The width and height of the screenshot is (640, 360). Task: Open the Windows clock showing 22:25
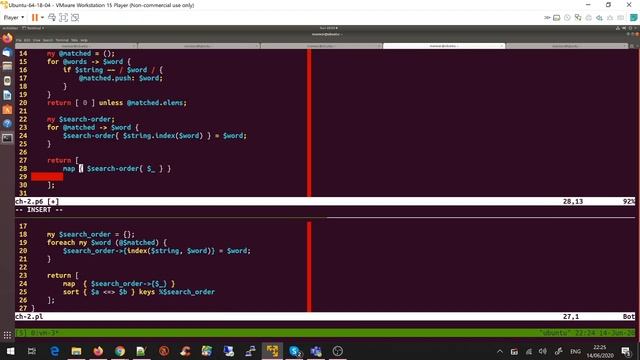(x=600, y=351)
